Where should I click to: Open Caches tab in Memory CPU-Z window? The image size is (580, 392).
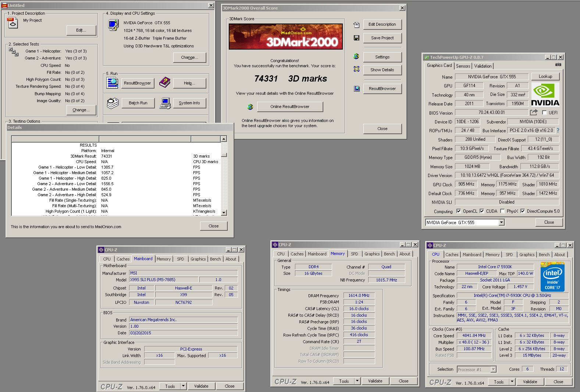click(297, 254)
